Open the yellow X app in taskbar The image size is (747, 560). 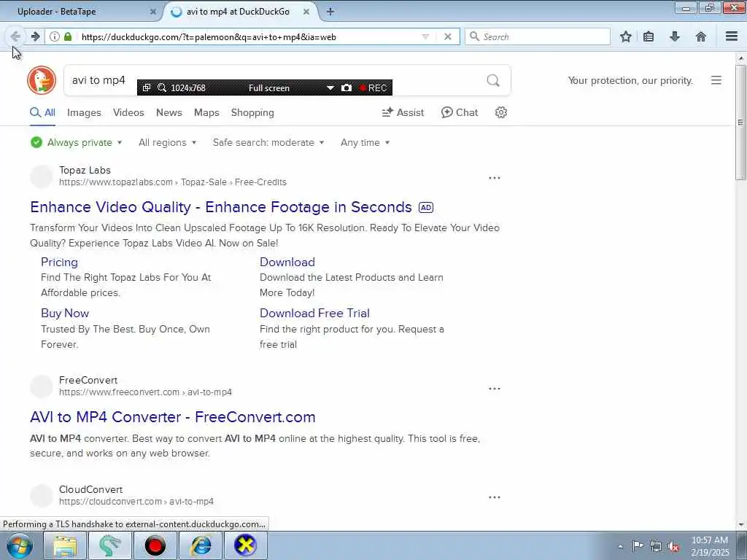point(245,545)
